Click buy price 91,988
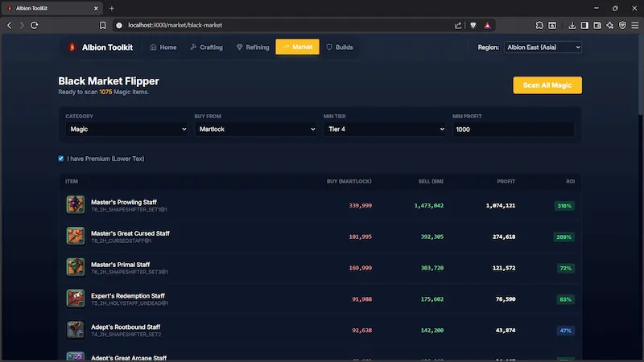Image resolution: width=644 pixels, height=362 pixels. coord(361,299)
